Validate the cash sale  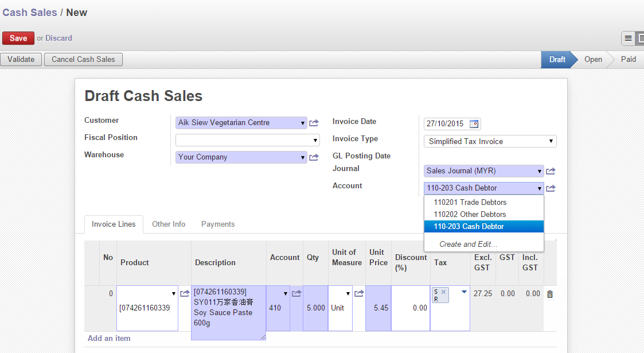21,59
